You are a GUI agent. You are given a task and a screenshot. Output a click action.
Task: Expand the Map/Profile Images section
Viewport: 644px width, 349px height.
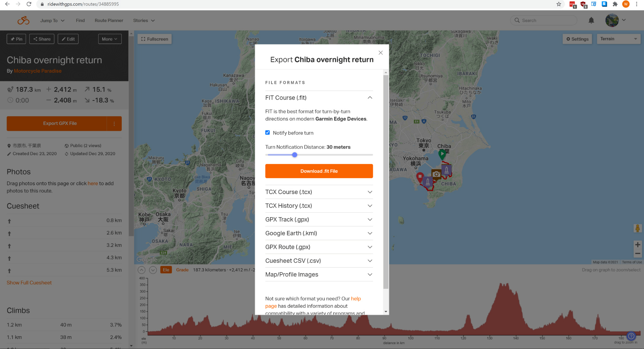(319, 275)
